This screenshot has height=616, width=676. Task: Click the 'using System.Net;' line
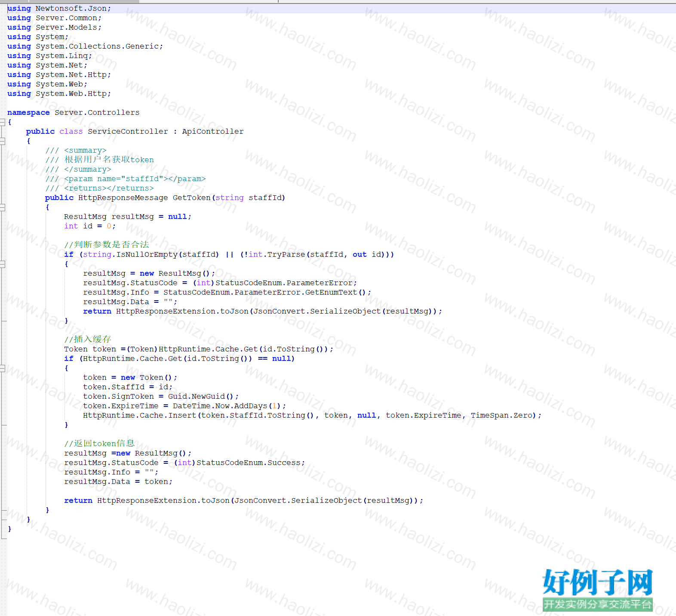click(x=47, y=65)
